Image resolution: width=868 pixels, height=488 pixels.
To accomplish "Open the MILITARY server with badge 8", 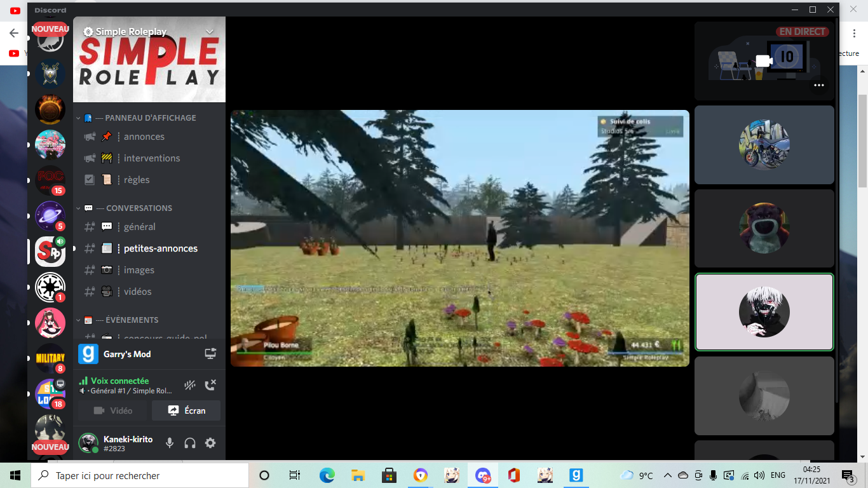I will [x=50, y=358].
